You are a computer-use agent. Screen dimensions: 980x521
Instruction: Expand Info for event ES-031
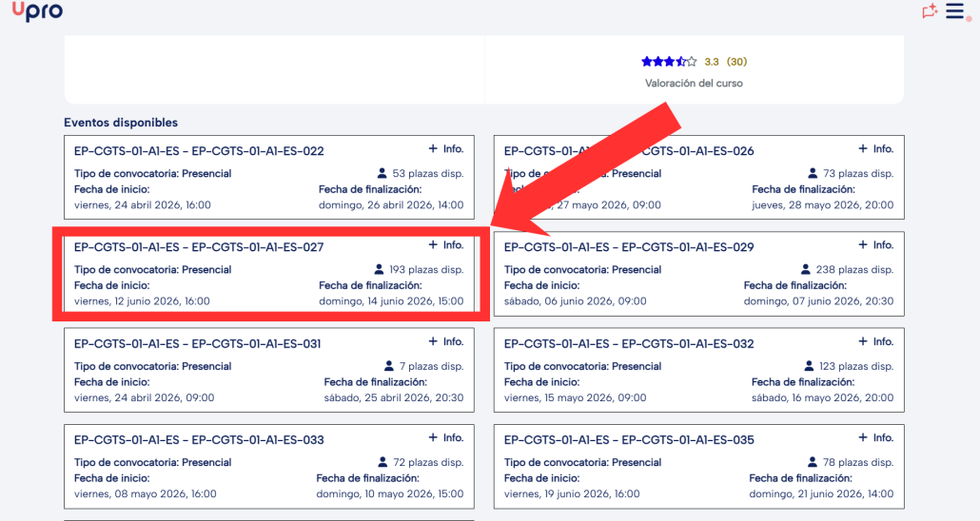click(x=445, y=341)
